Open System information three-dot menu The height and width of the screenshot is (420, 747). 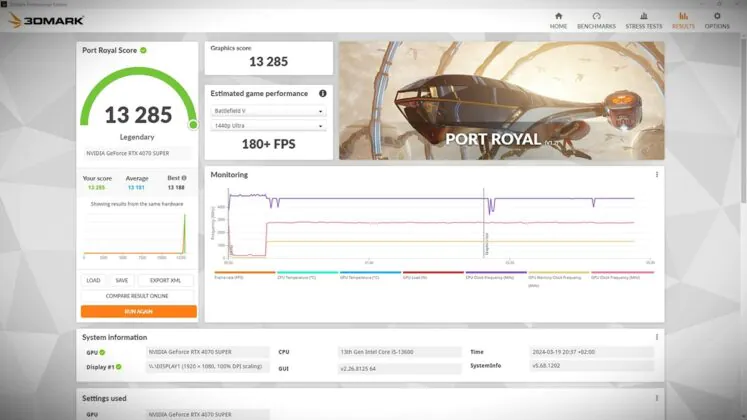(x=656, y=337)
